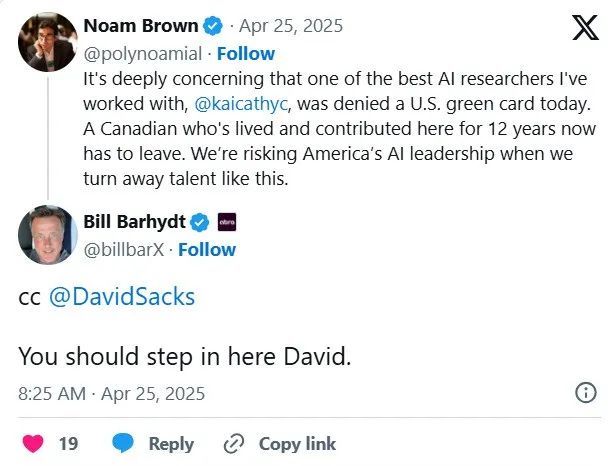Click Bill Barhydt's verified badge
This screenshot has width=615, height=466.
click(200, 221)
